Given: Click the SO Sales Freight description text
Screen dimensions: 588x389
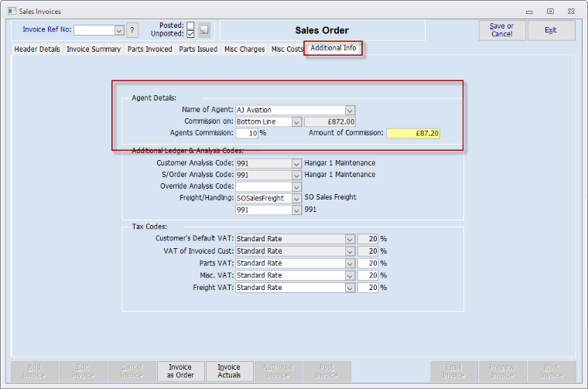Looking at the screenshot, I should pos(330,197).
